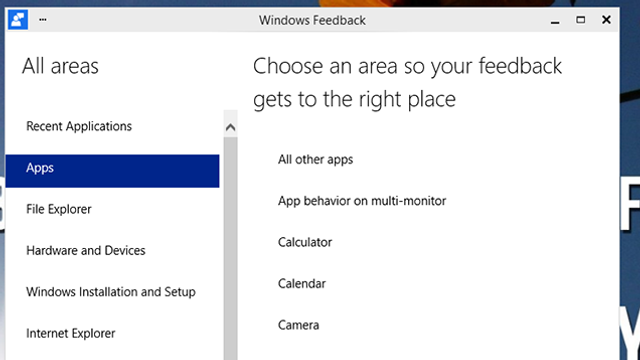This screenshot has height=360, width=640.
Task: Click the All areas heading
Action: (x=60, y=66)
